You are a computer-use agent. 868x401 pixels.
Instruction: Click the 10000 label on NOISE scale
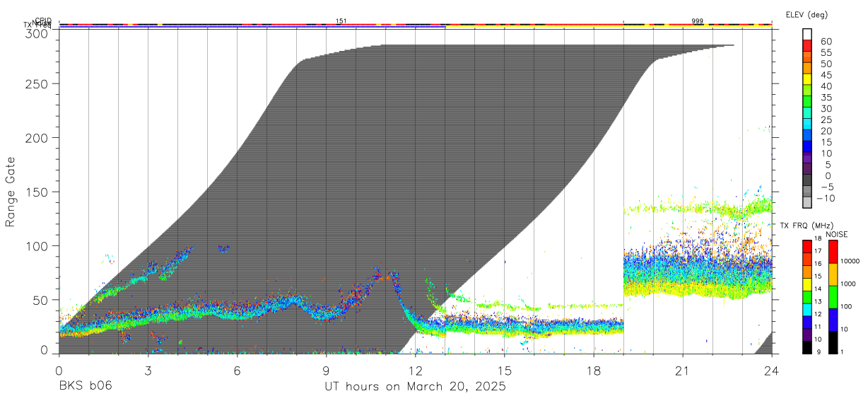(850, 262)
